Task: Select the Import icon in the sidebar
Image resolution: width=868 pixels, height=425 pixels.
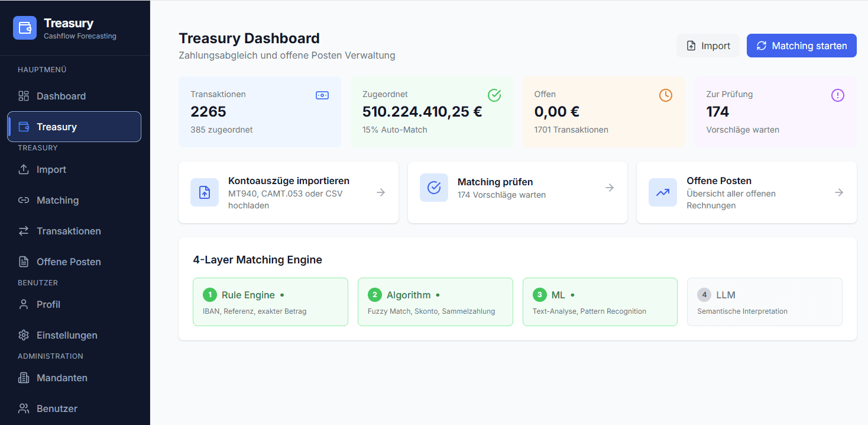Action: pos(24,169)
